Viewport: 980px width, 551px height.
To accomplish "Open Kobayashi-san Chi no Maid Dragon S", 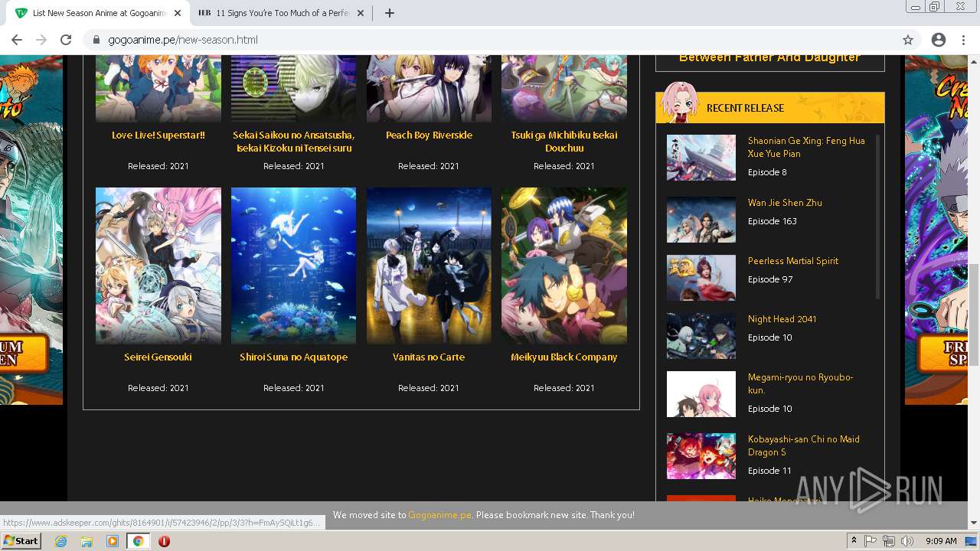I will [x=804, y=445].
